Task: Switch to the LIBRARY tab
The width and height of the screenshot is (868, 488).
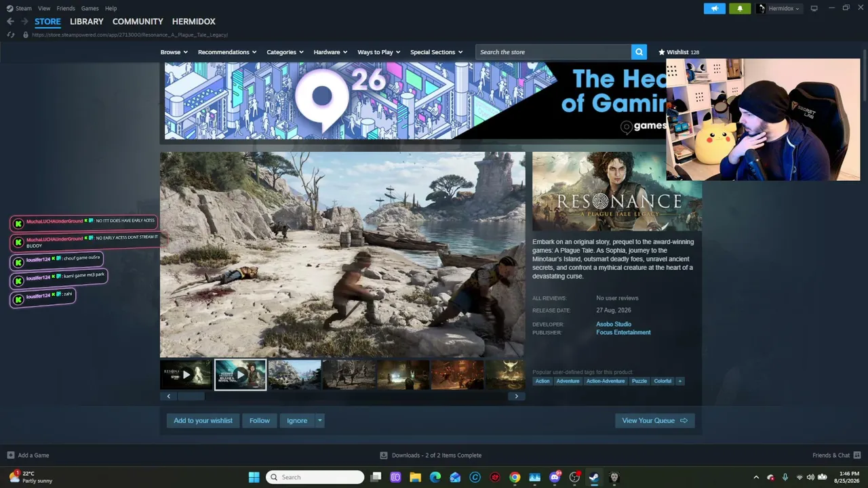Action: pyautogui.click(x=87, y=22)
